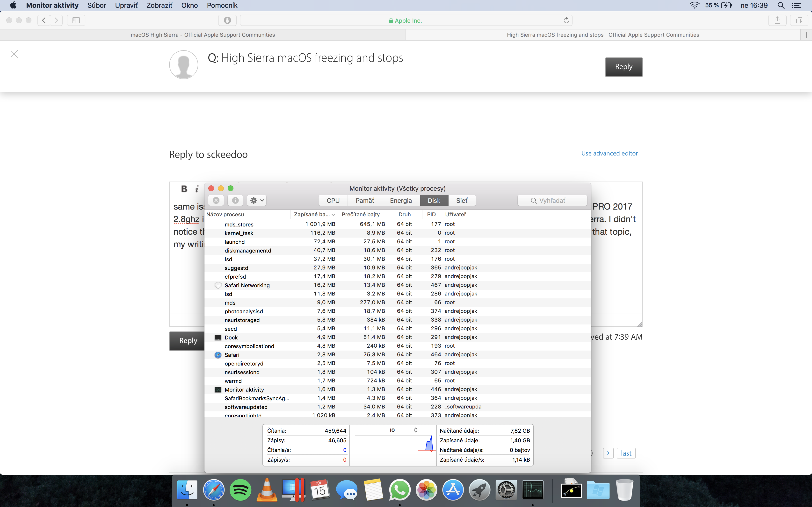The width and height of the screenshot is (812, 507).
Task: Launch VLC from the dock
Action: click(267, 490)
